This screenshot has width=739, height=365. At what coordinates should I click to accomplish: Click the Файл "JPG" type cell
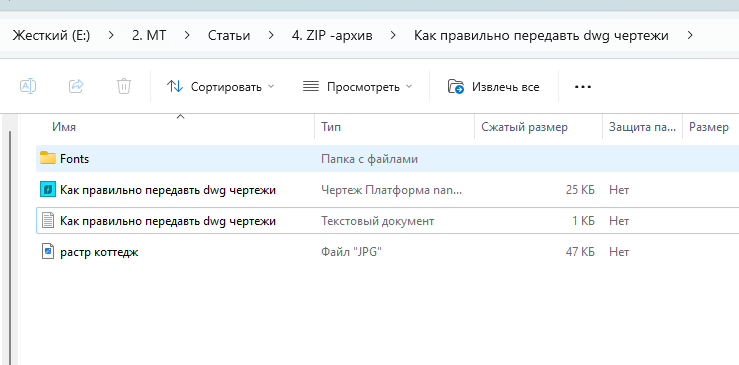[x=351, y=252]
